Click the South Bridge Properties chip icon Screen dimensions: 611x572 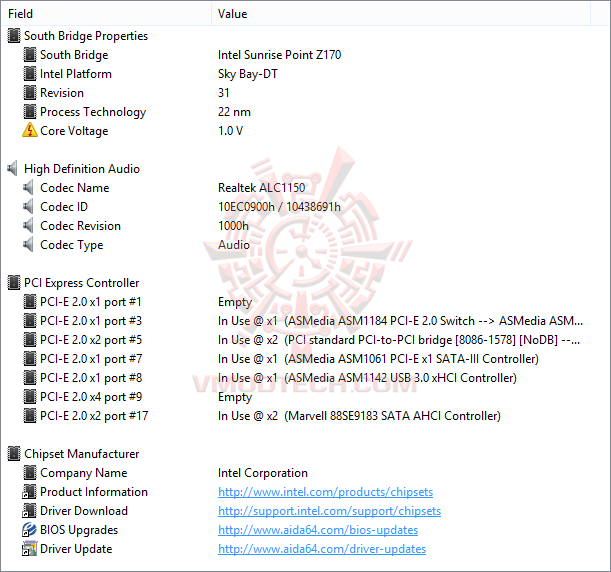(x=14, y=36)
